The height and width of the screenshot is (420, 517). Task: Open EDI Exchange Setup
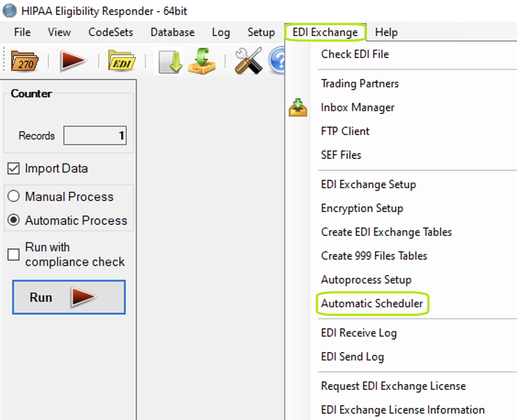tap(368, 184)
